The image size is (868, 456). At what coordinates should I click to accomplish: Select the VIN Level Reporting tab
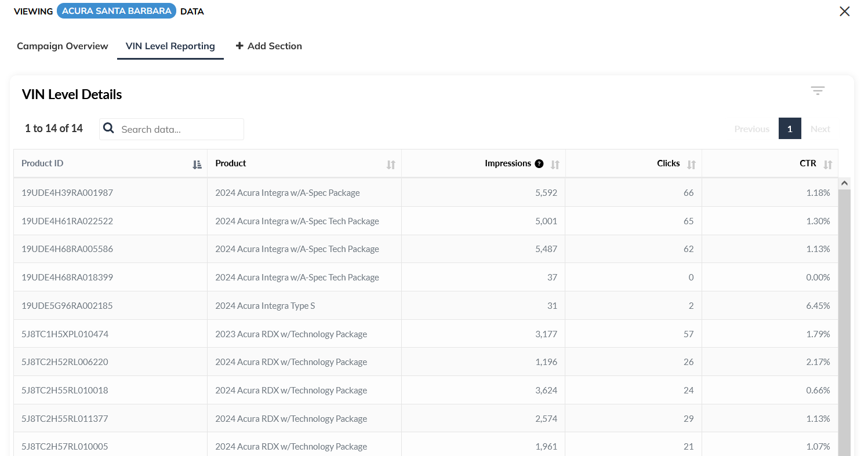[x=170, y=46]
